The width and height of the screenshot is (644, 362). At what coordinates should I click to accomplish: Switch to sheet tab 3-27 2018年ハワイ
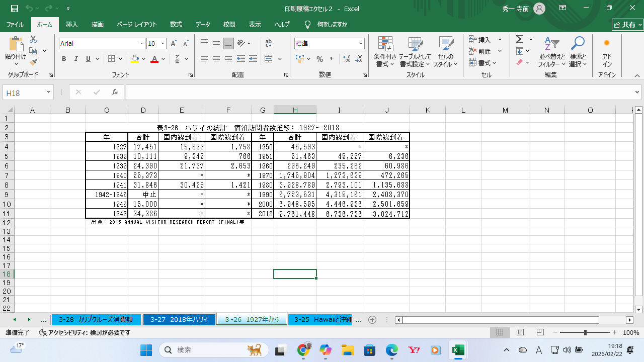pyautogui.click(x=179, y=320)
